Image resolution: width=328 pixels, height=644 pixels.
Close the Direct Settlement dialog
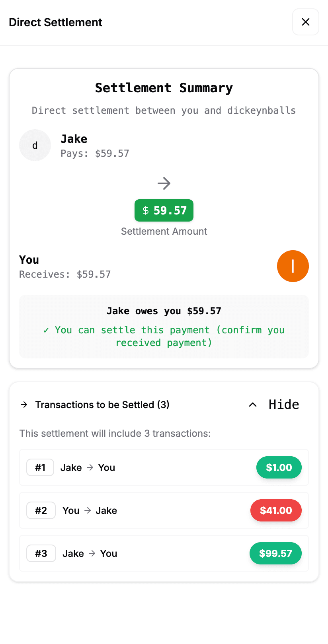click(x=305, y=22)
